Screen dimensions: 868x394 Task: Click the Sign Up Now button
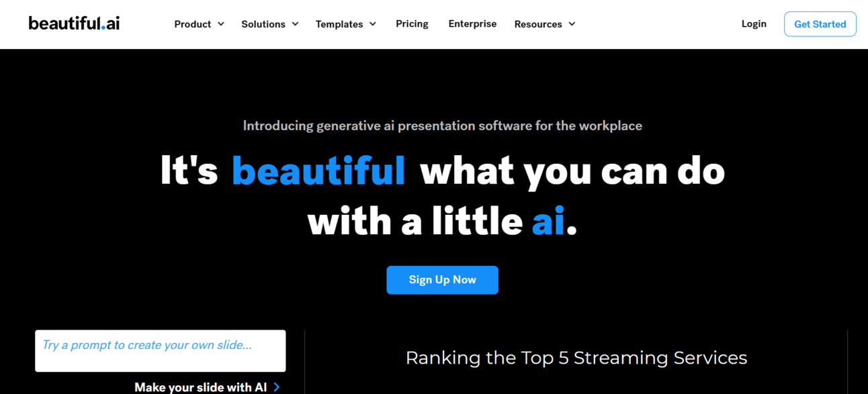pos(442,280)
